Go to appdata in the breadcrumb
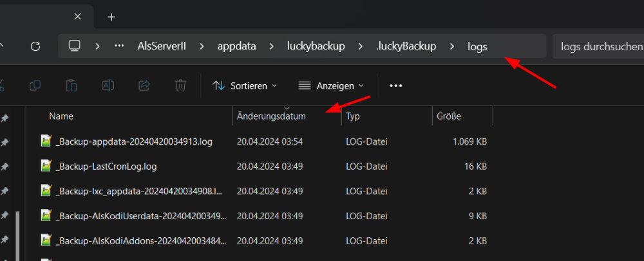The height and width of the screenshot is (261, 644). click(236, 46)
